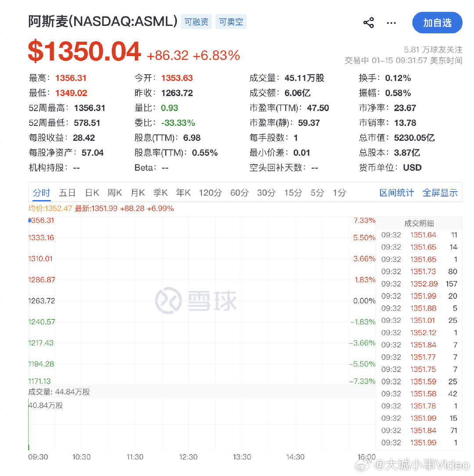Viewport: 474px width, 476px height.
Task: Click the 分时 tab
Action: [41, 192]
